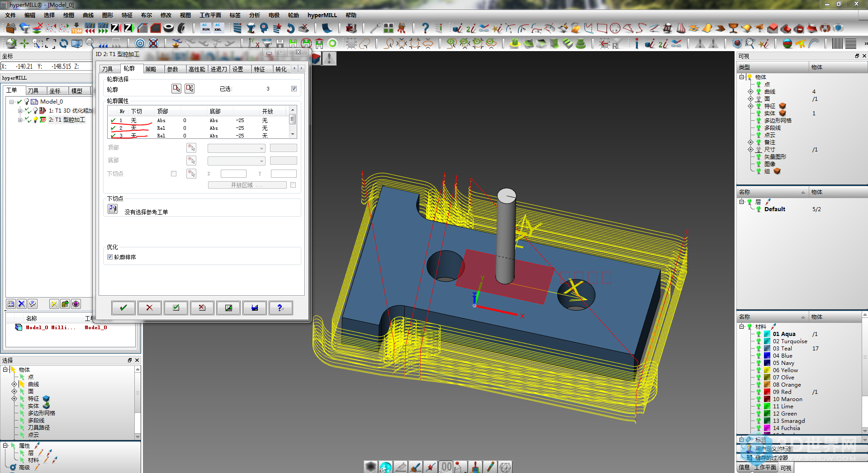This screenshot has width=868, height=473.
Task: Collapse the Model_0 tree node
Action: click(x=12, y=102)
